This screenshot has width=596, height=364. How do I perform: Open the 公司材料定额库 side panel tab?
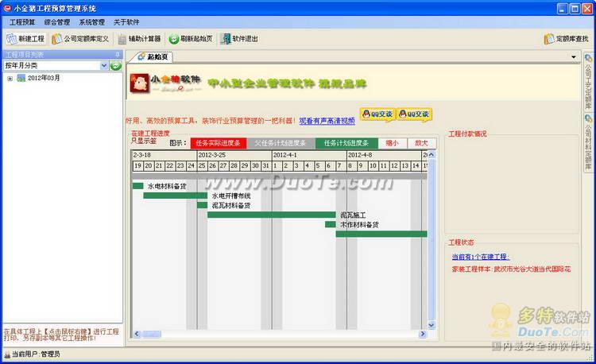pyautogui.click(x=588, y=142)
